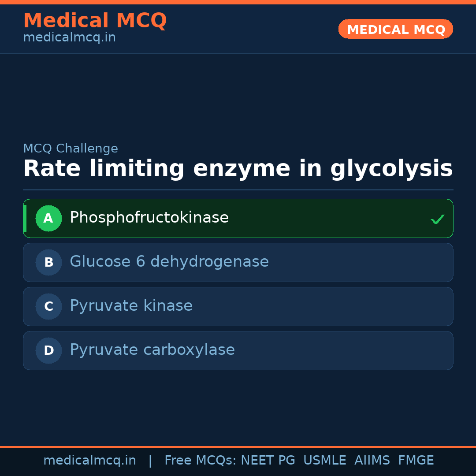The height and width of the screenshot is (476, 476).
Task: Click the green checkmark on Phosphofructokinase
Action: 437,219
